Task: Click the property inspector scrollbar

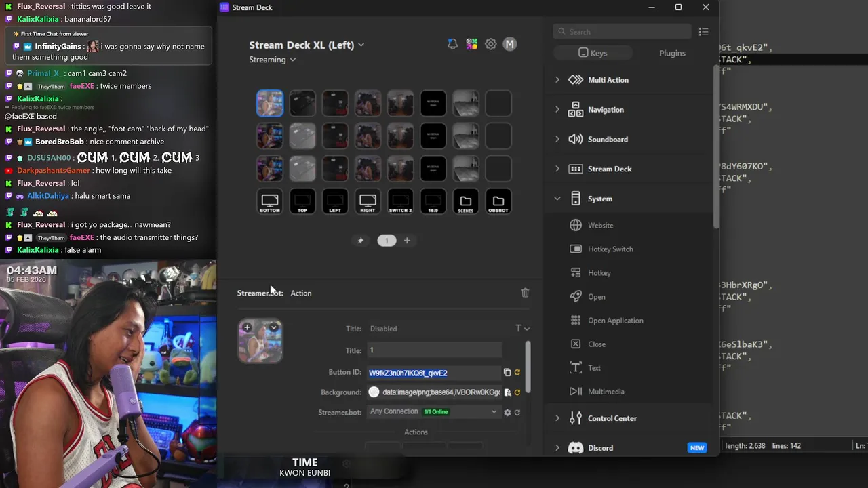Action: [528, 366]
